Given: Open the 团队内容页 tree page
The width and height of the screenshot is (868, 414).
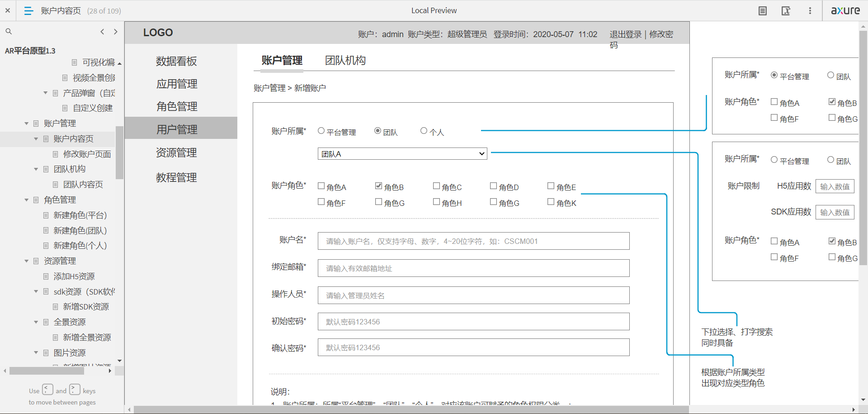Looking at the screenshot, I should (83, 184).
